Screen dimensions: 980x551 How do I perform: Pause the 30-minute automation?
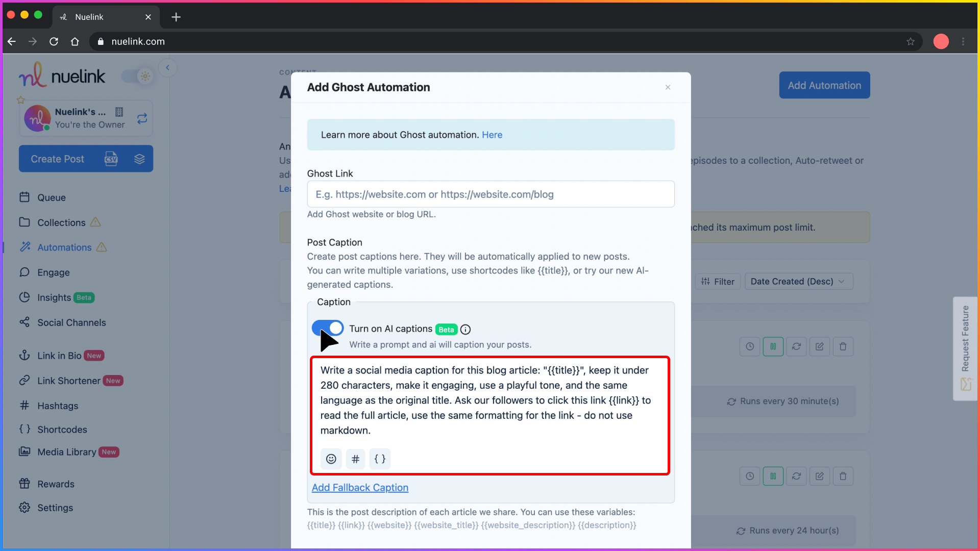point(773,346)
